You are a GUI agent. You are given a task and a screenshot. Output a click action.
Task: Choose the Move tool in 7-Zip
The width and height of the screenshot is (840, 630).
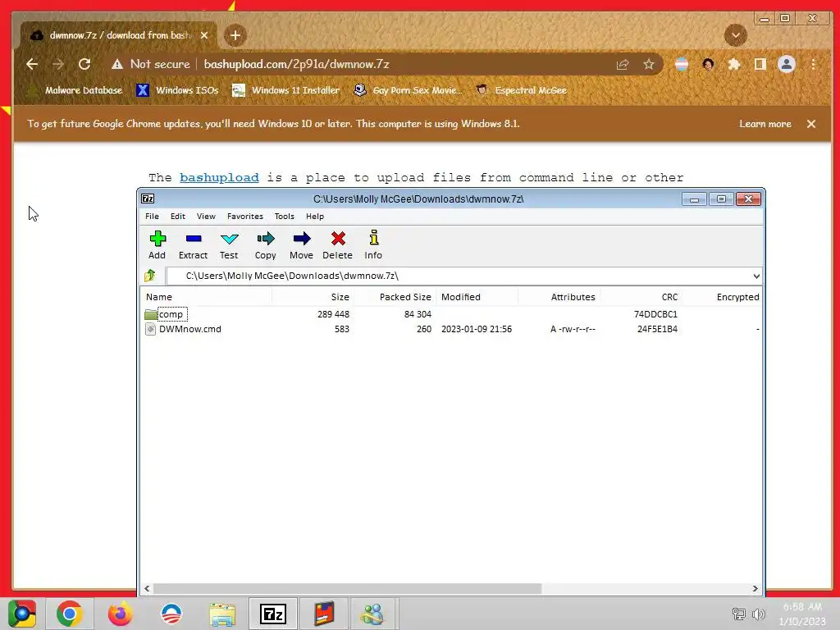(301, 244)
